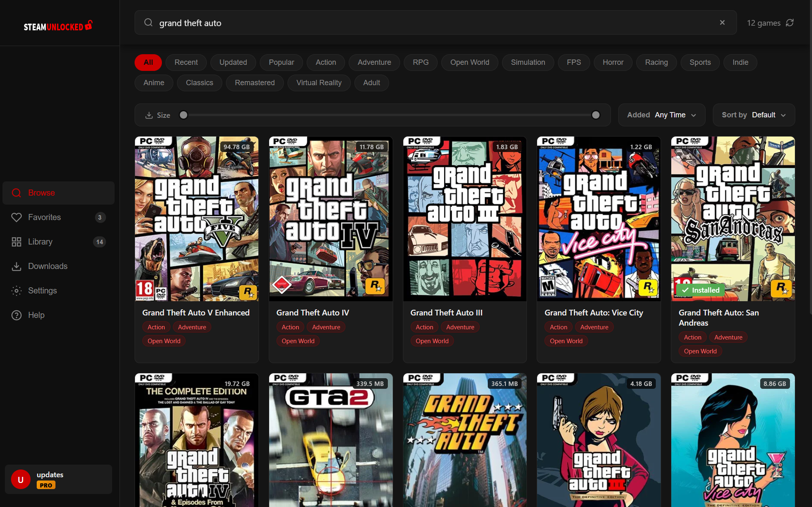
Task: Toggle the Adventure genre chip
Action: (x=374, y=62)
